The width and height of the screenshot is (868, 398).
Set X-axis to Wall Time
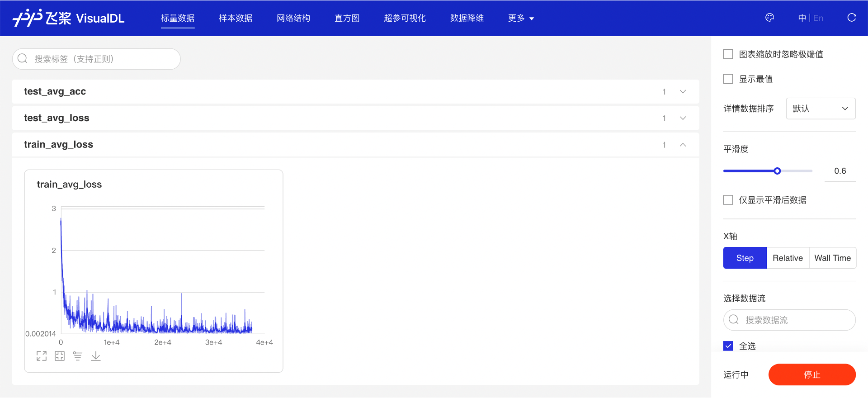click(832, 258)
